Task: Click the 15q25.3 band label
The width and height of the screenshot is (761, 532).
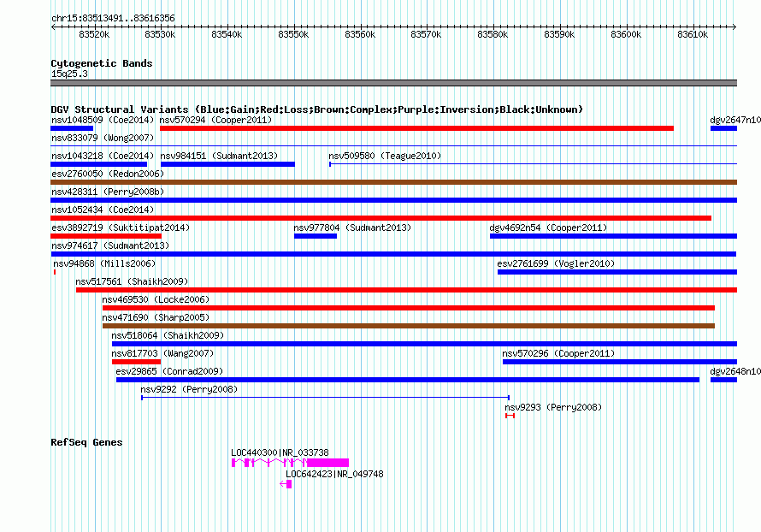Action: [x=69, y=74]
